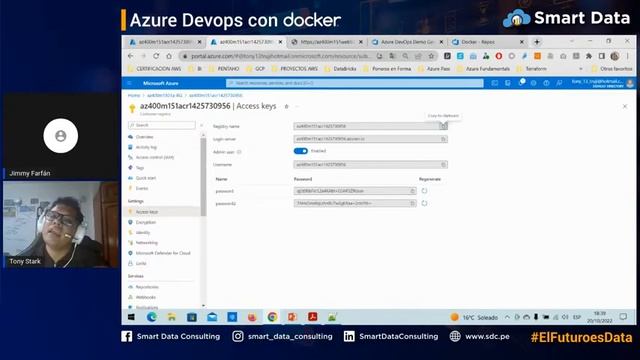The width and height of the screenshot is (640, 360).
Task: Open Identity settings
Action: 143,233
